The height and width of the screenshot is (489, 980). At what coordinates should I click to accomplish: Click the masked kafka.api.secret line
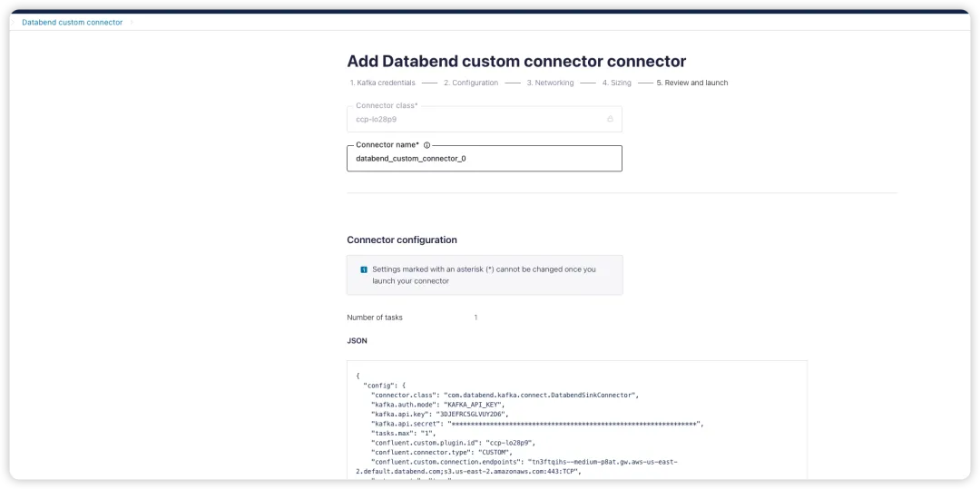tap(537, 424)
